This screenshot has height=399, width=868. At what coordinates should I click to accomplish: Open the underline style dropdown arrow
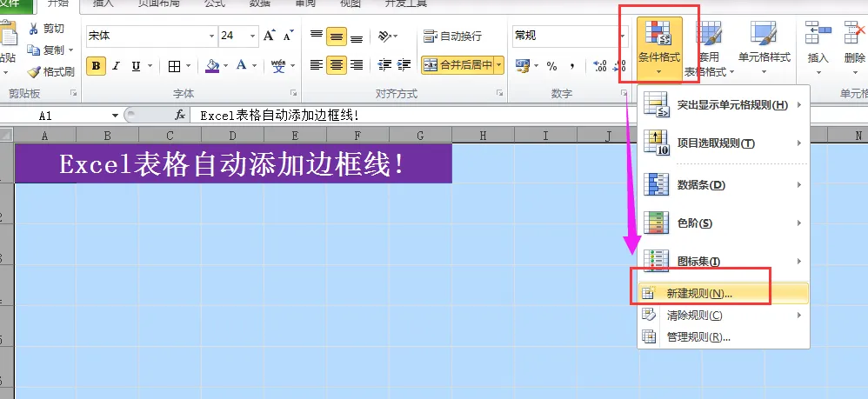(x=150, y=66)
